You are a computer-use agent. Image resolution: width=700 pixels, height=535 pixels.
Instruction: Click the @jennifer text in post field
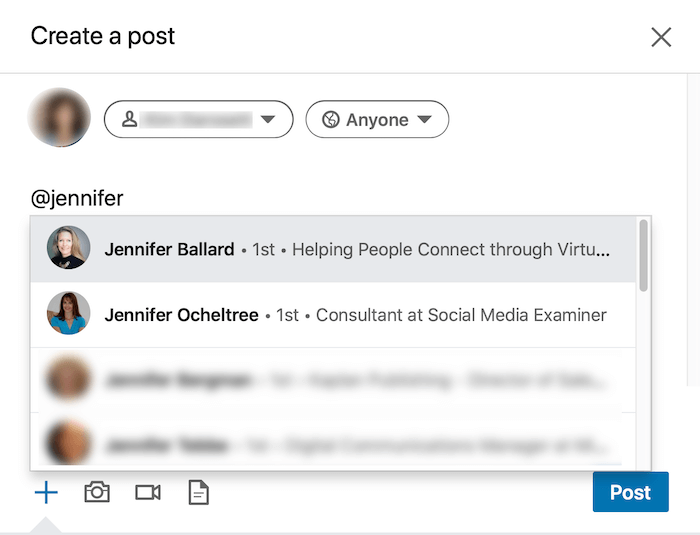pyautogui.click(x=77, y=198)
